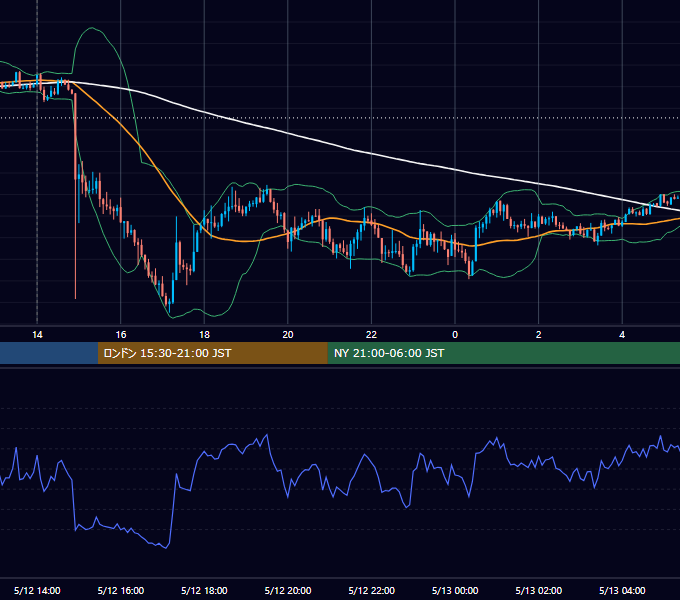Click the blue session bar before ロンドン
Viewport: 680px width, 600px height.
[49, 353]
